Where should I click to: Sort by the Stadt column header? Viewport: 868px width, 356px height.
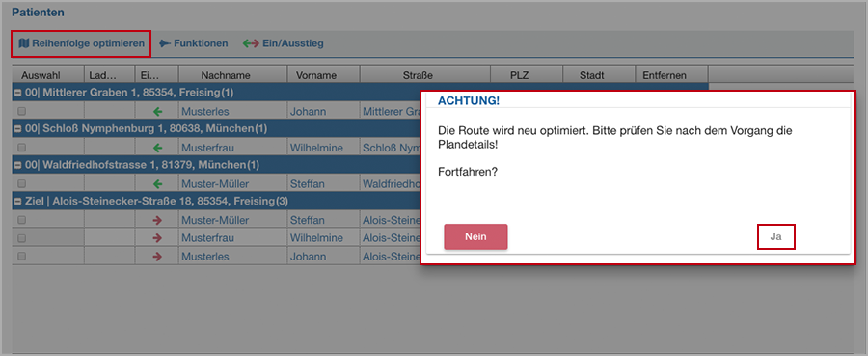[599, 75]
